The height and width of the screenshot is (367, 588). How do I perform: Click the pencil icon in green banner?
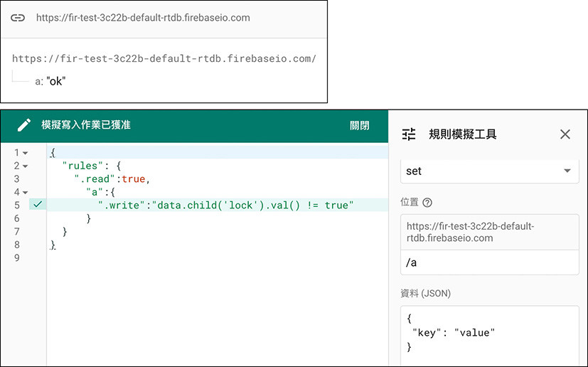(x=24, y=125)
